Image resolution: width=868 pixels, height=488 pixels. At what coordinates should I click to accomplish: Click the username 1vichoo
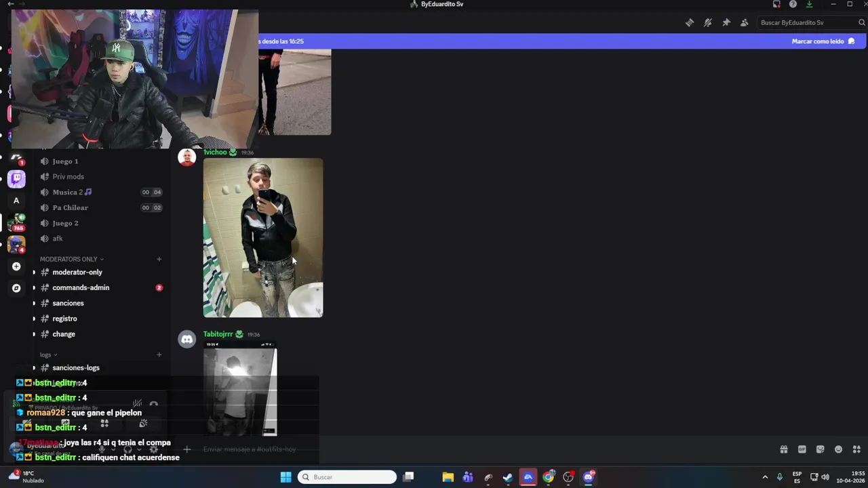(x=215, y=152)
